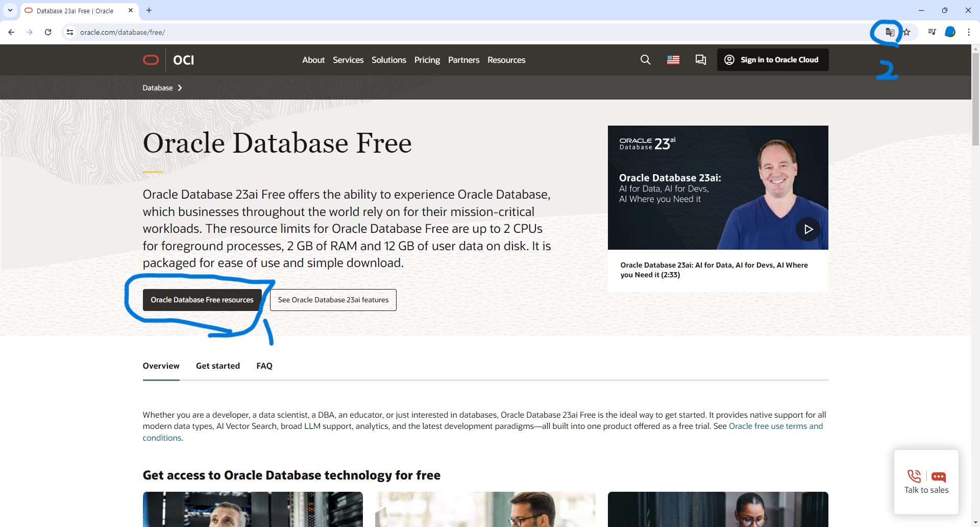Click See Oracle Database 23ai features button
The height and width of the screenshot is (527, 980).
333,300
